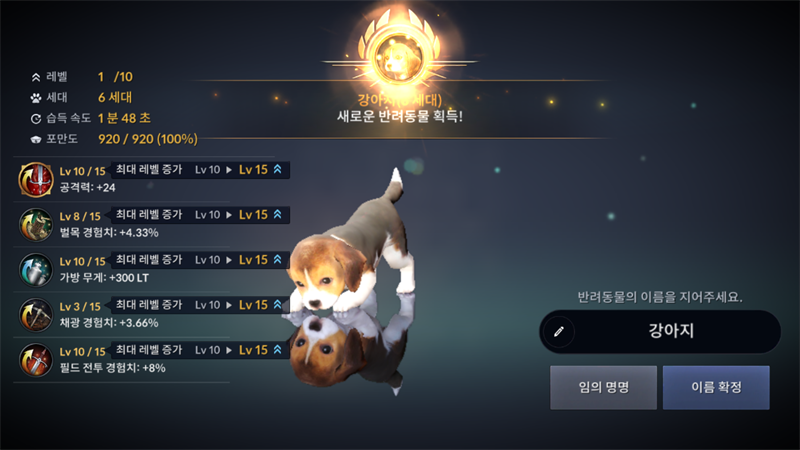The height and width of the screenshot is (450, 800).
Task: Select the 채광 경험치 최대 레벨 증가 label
Action: [x=149, y=305]
